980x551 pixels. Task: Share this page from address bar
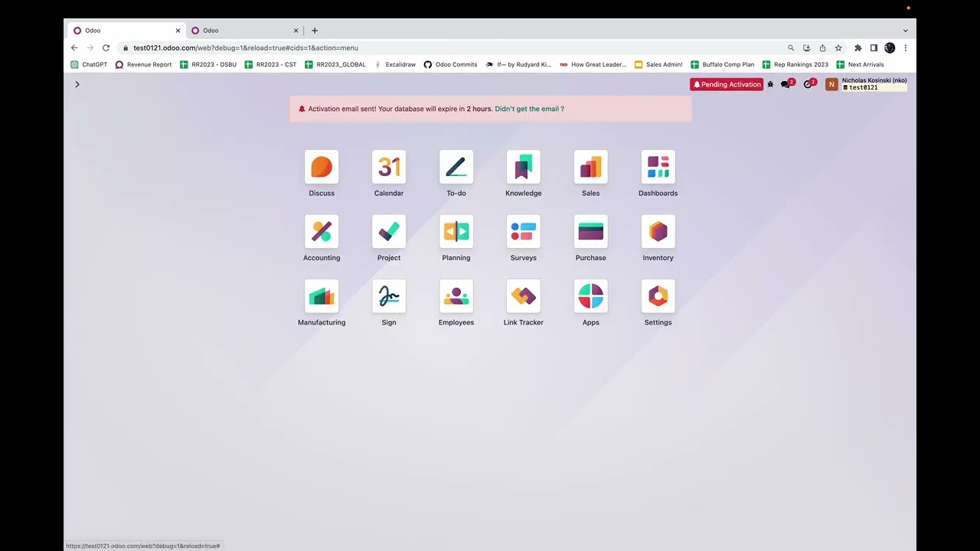[x=822, y=47]
